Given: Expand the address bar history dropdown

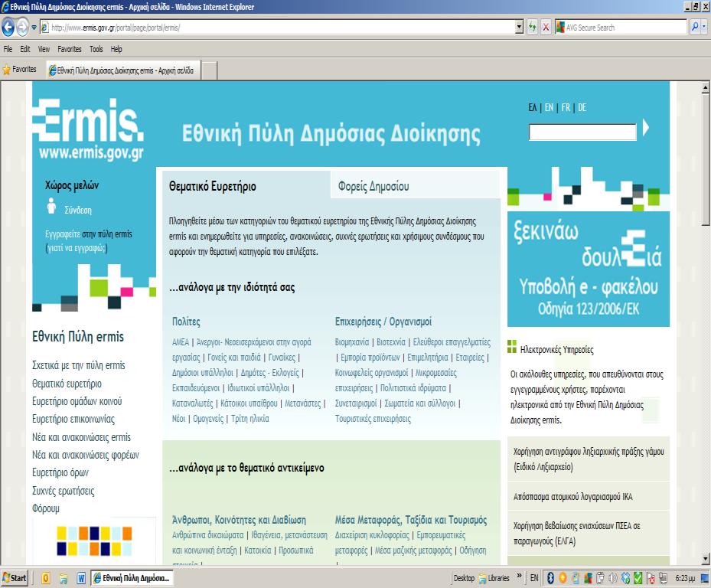Looking at the screenshot, I should (x=520, y=28).
